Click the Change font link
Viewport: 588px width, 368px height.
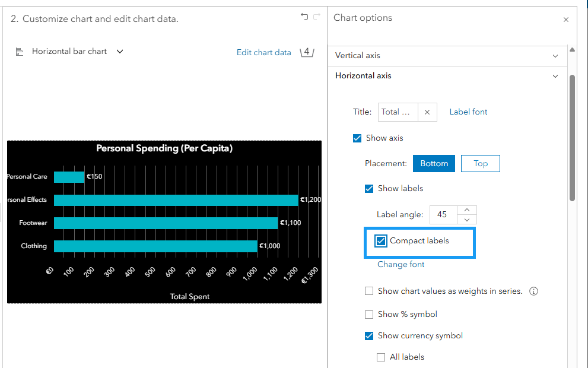coord(401,265)
